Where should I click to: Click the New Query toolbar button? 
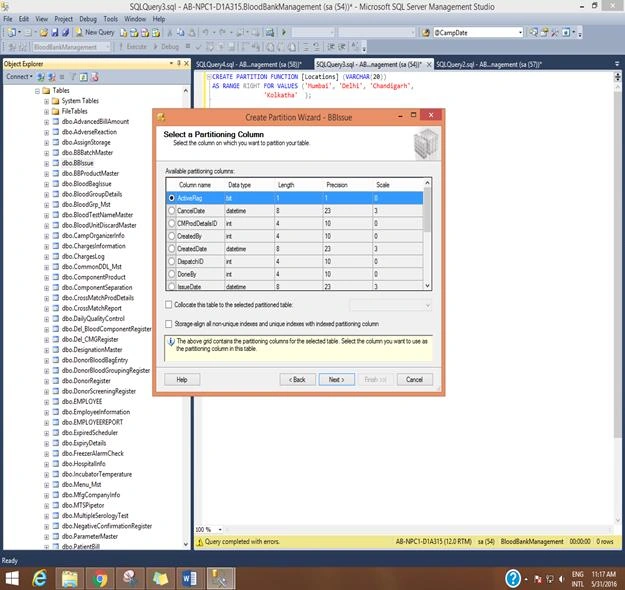tap(95, 32)
